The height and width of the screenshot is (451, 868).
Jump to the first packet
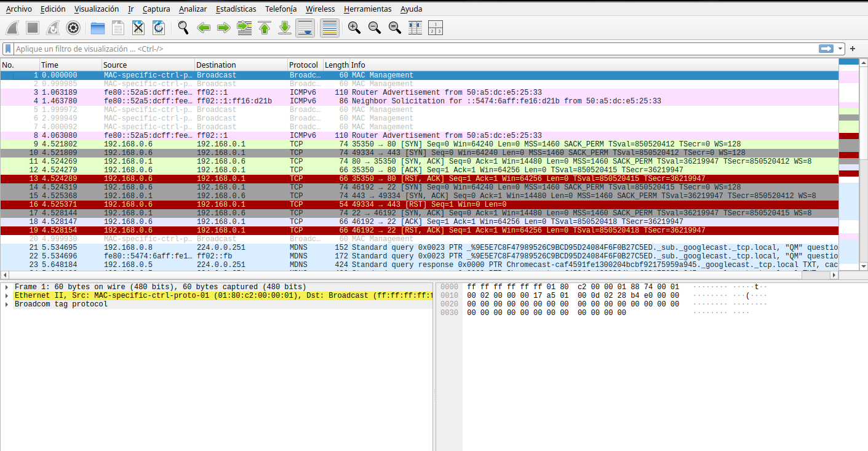click(x=265, y=28)
